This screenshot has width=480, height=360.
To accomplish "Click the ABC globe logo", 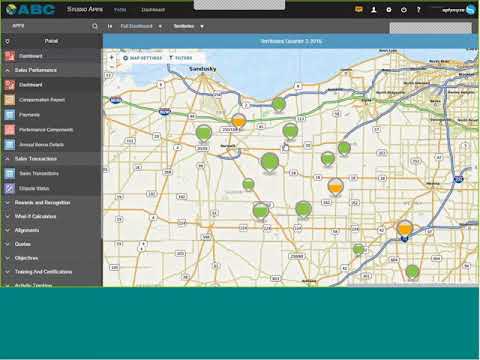I will tap(11, 9).
